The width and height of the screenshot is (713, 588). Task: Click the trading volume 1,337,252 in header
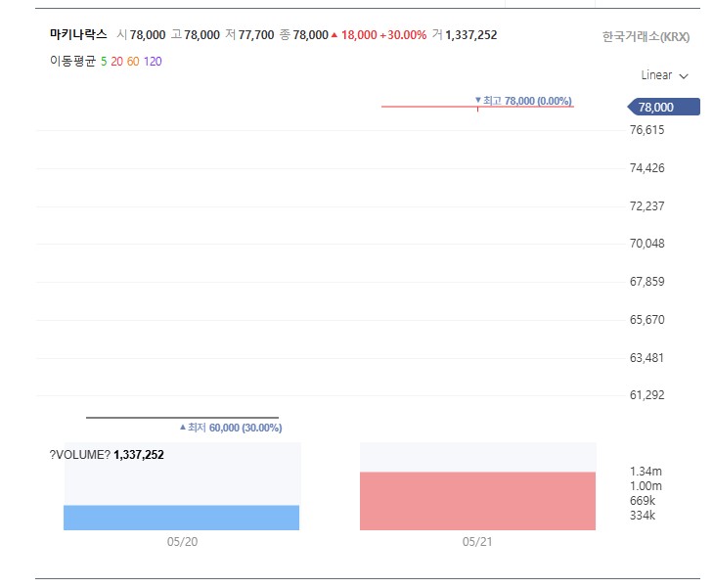(471, 35)
